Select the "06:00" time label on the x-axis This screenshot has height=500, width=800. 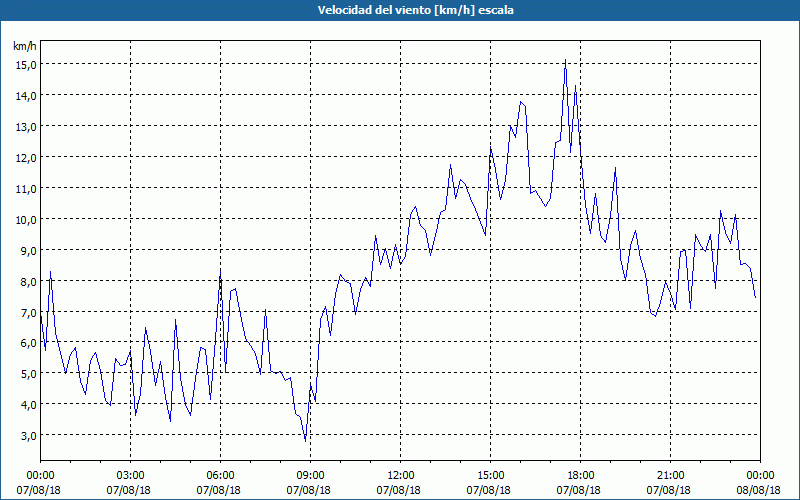coord(220,476)
